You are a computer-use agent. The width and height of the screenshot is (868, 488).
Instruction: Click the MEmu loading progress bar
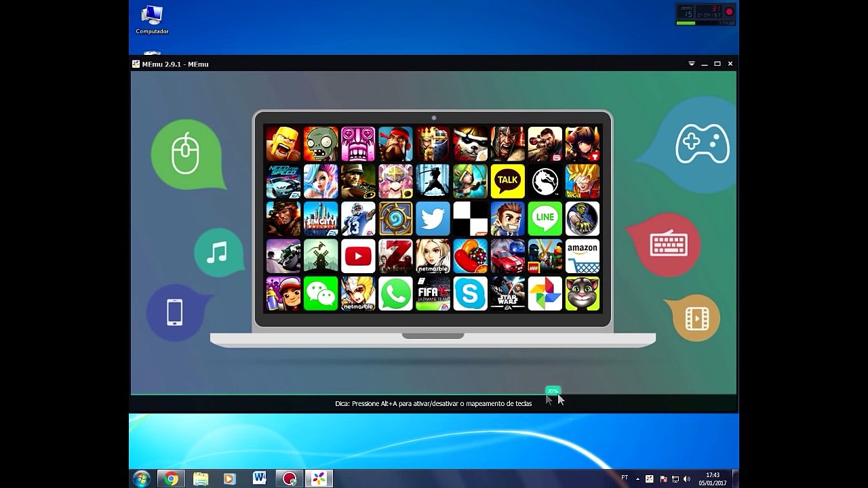pyautogui.click(x=433, y=394)
